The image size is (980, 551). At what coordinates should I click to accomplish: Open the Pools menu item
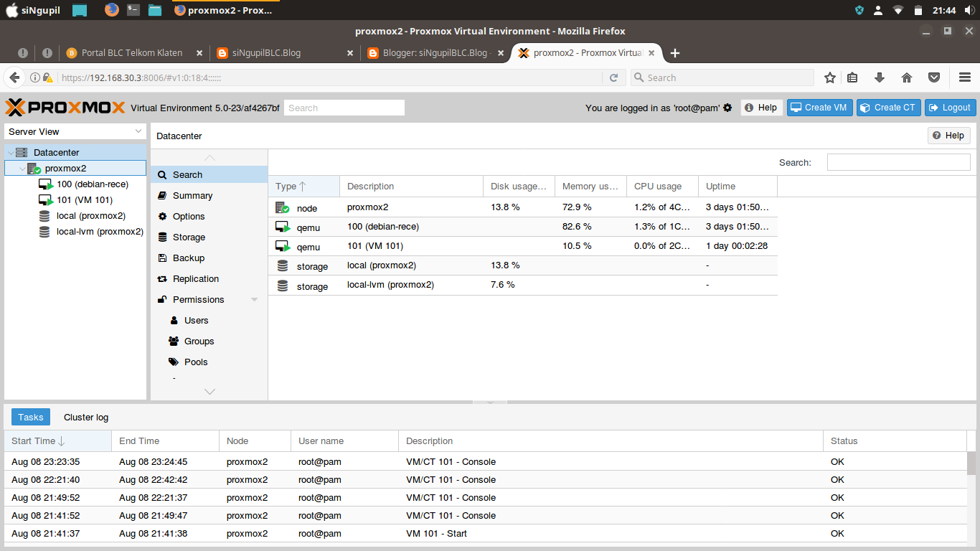tap(209, 362)
